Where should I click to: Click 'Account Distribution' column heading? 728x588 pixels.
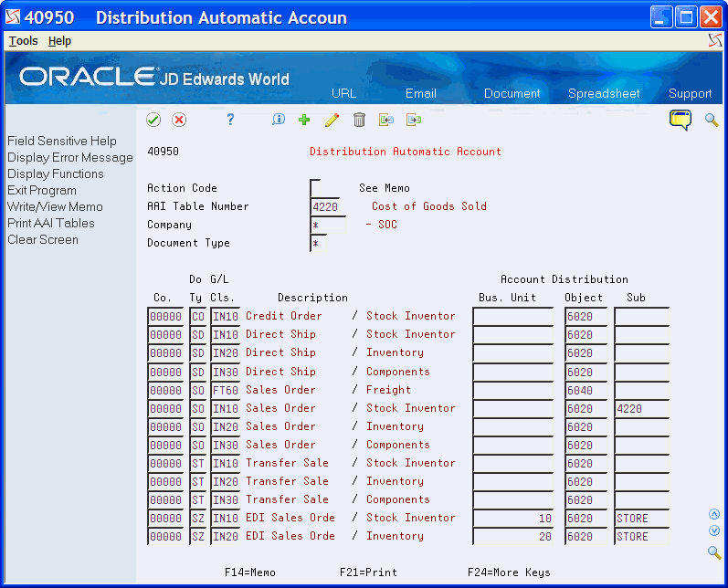[x=564, y=279]
